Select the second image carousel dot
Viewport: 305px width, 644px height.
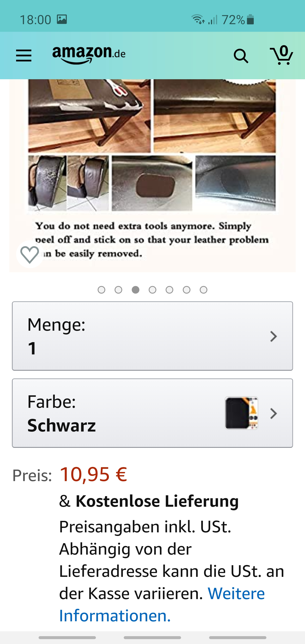point(118,290)
